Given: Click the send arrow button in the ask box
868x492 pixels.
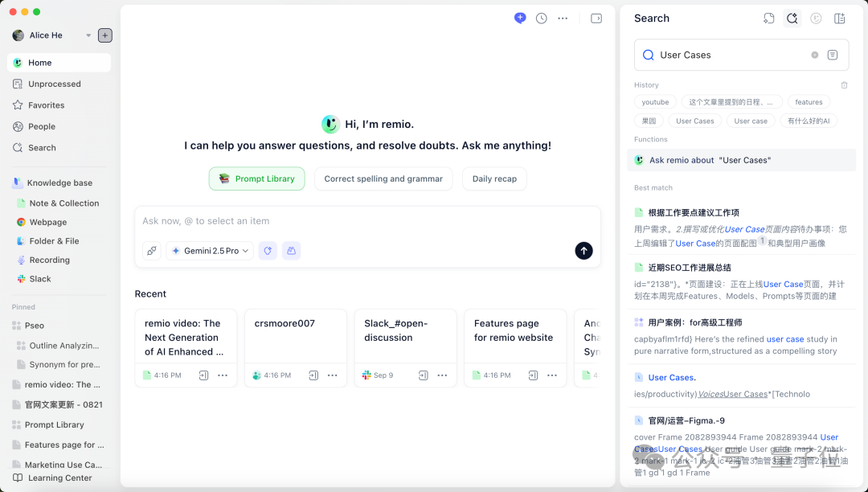Looking at the screenshot, I should (x=583, y=251).
